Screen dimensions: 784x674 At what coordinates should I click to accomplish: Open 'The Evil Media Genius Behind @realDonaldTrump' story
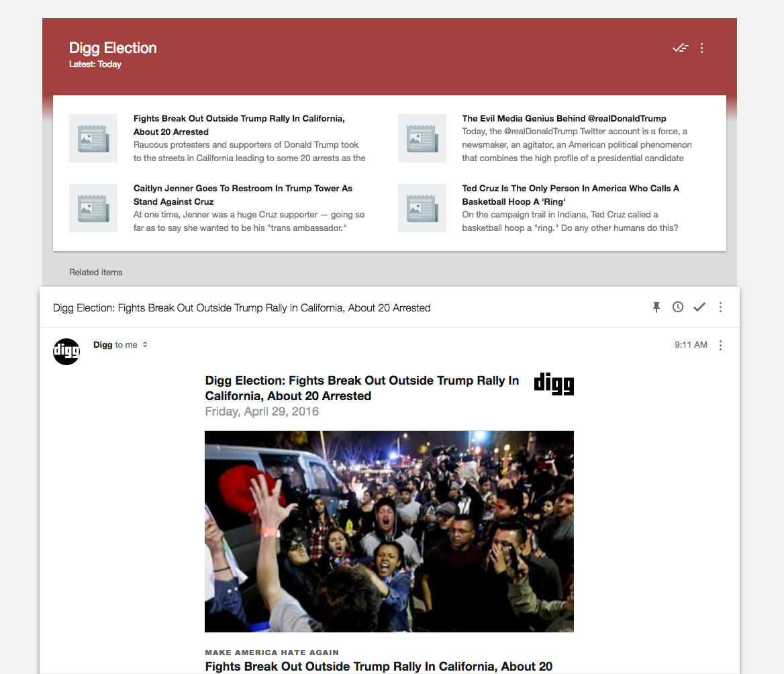(x=563, y=118)
